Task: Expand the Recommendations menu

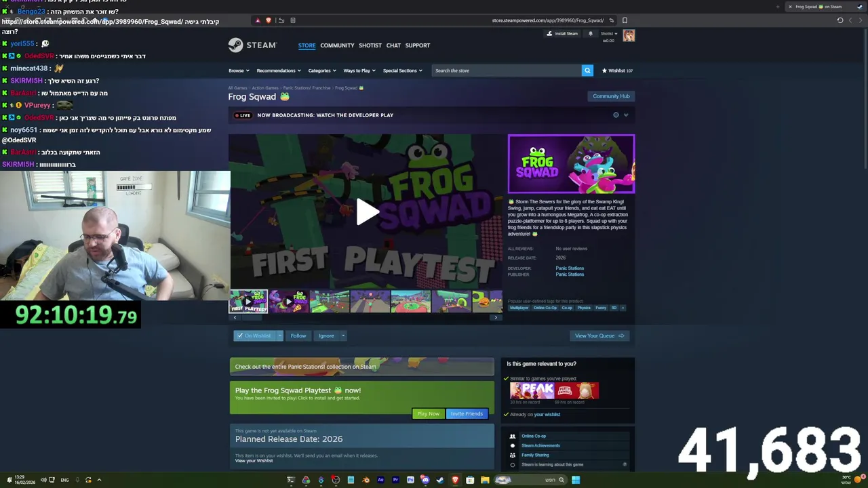Action: [278, 70]
